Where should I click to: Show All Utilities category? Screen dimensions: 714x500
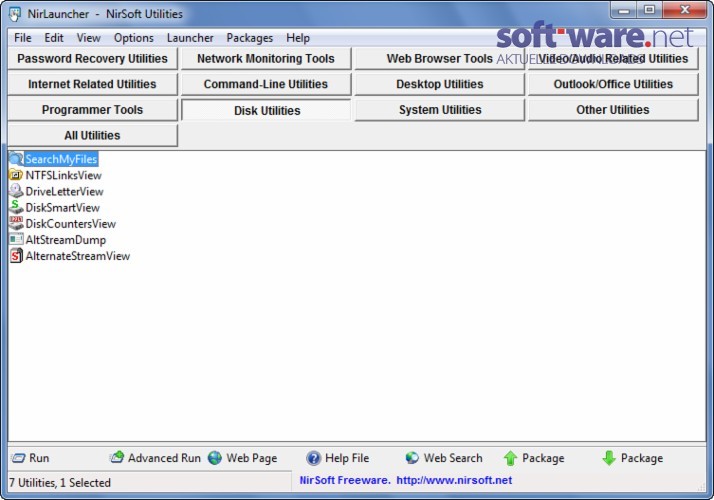point(92,135)
